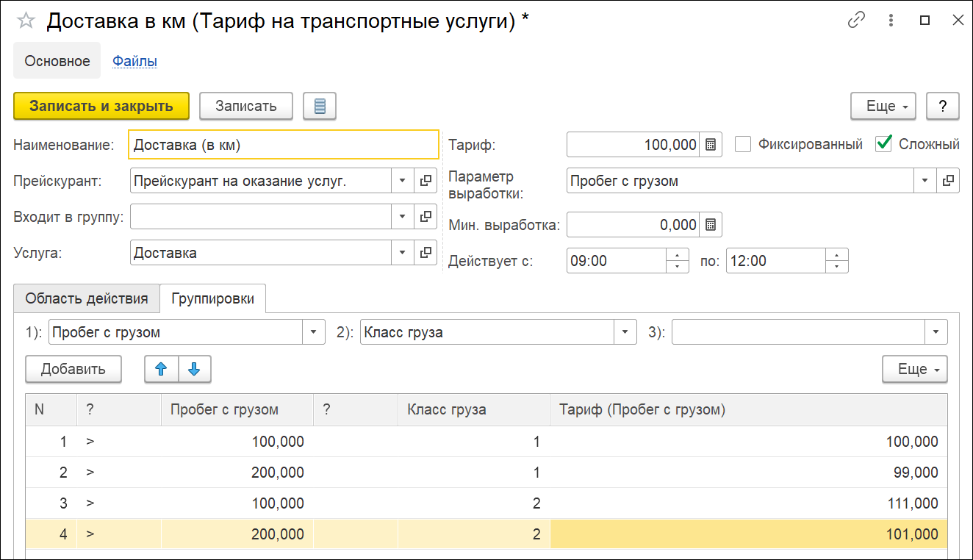Open the three-dot window menu
This screenshot has width=973, height=560.
click(x=891, y=21)
